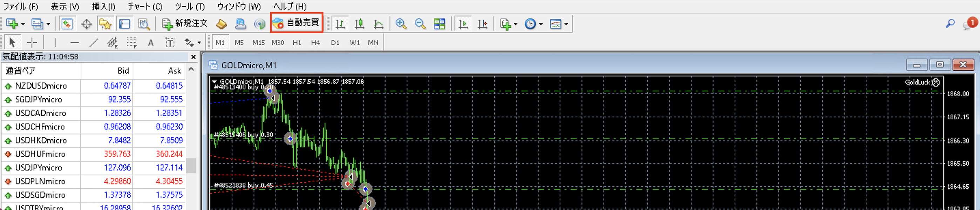This screenshot has height=210, width=980.
Task: Expand the periodicity dropdown arrow
Action: [540, 24]
